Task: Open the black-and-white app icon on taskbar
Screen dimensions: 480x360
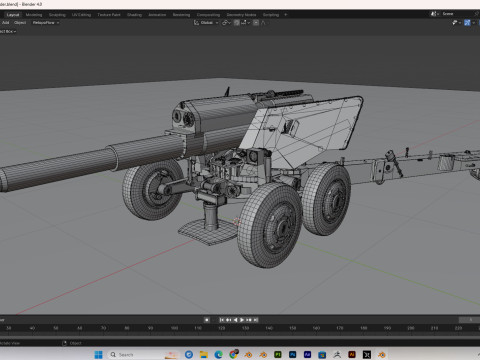Action: click(367, 355)
